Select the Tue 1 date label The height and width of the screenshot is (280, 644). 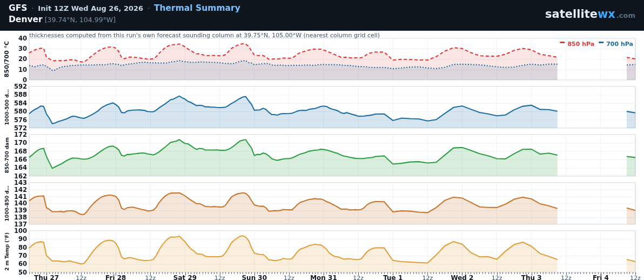pos(393,277)
